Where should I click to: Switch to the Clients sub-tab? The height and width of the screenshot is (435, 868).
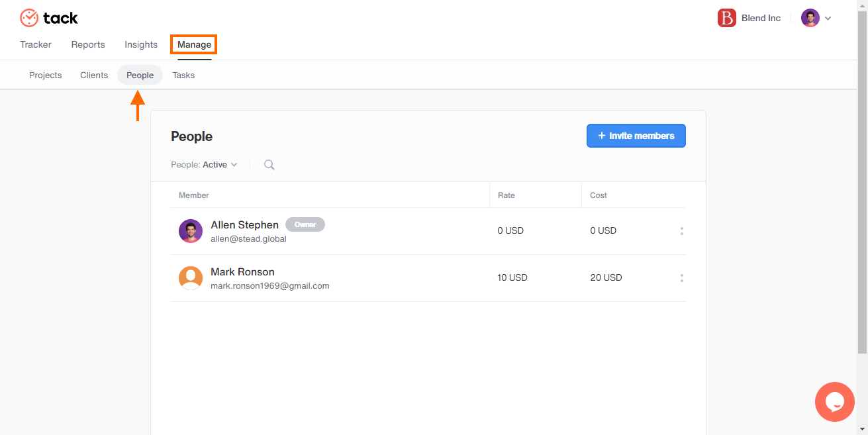tap(94, 75)
